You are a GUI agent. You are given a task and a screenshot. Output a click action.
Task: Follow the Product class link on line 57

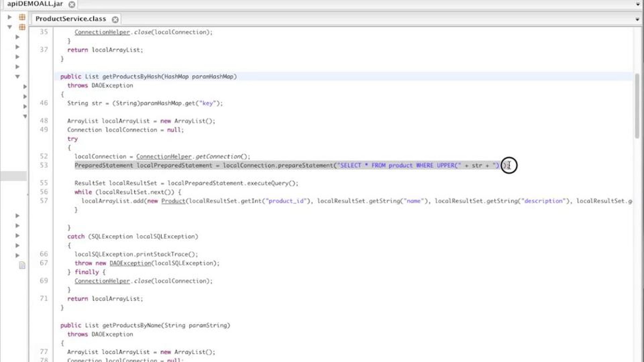click(173, 201)
